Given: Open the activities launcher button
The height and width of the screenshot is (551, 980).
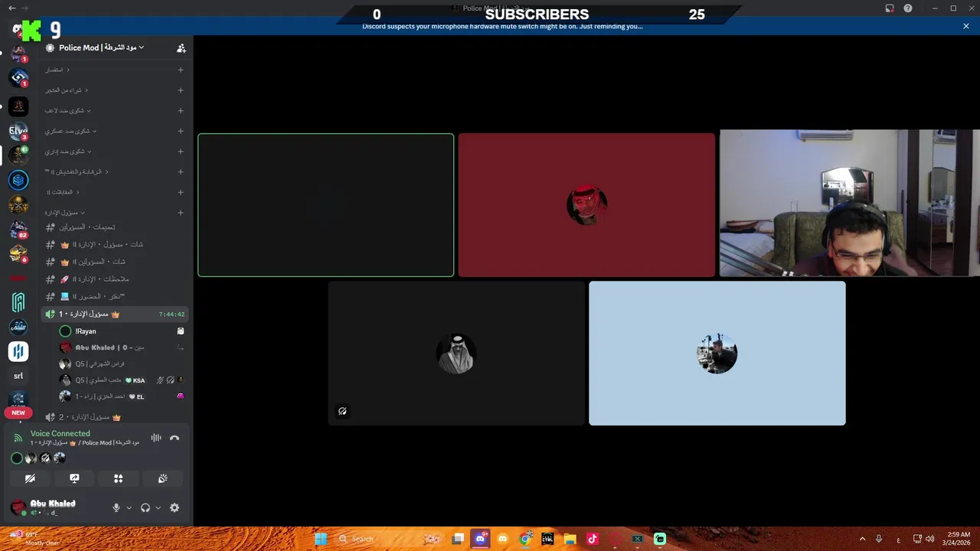Looking at the screenshot, I should (119, 478).
